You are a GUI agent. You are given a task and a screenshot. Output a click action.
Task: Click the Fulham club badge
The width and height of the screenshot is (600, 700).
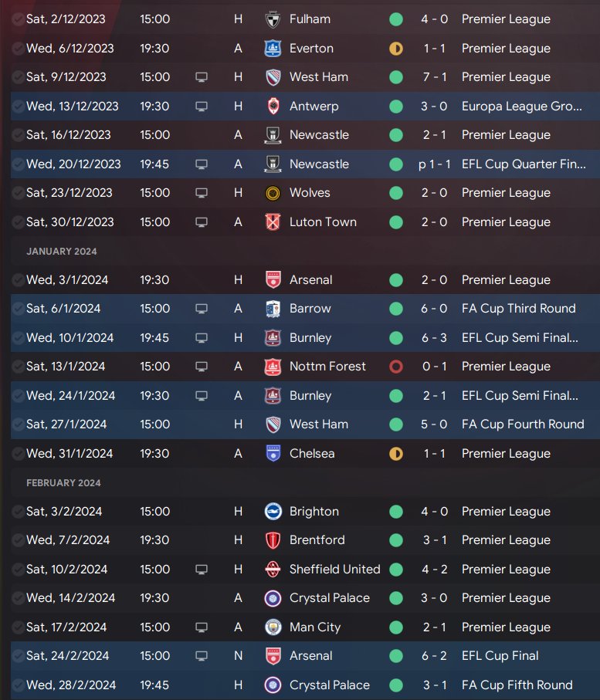[x=273, y=19]
